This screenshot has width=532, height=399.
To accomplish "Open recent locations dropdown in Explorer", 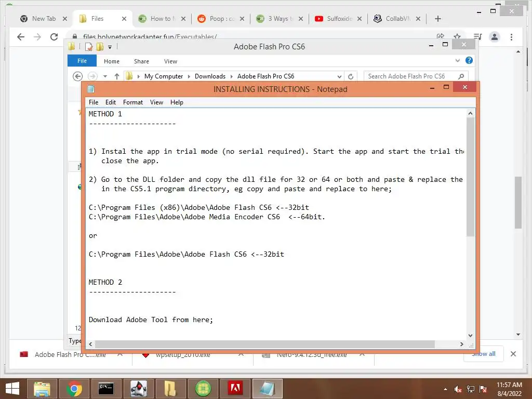I will point(105,76).
